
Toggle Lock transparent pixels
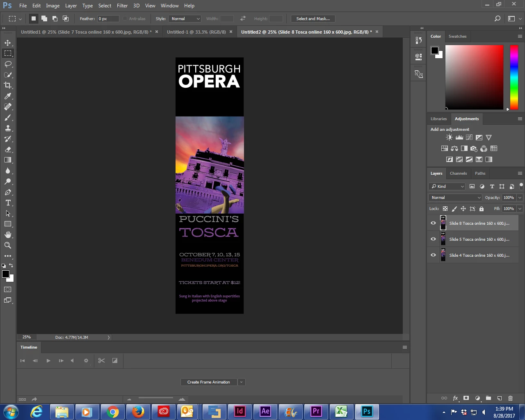(x=445, y=209)
